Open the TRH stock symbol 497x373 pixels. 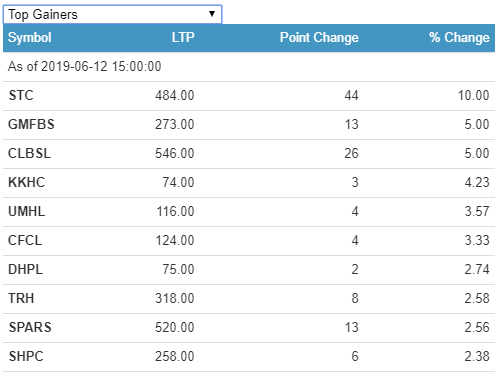[x=21, y=298]
